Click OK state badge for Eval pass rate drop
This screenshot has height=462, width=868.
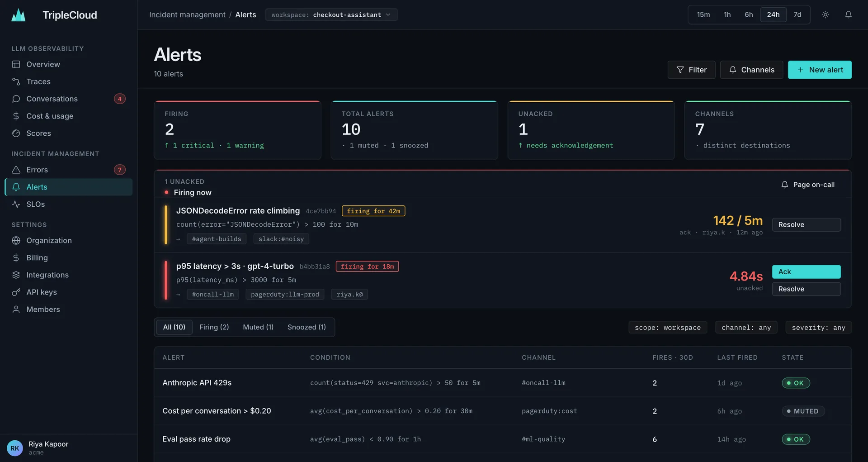[x=796, y=439]
